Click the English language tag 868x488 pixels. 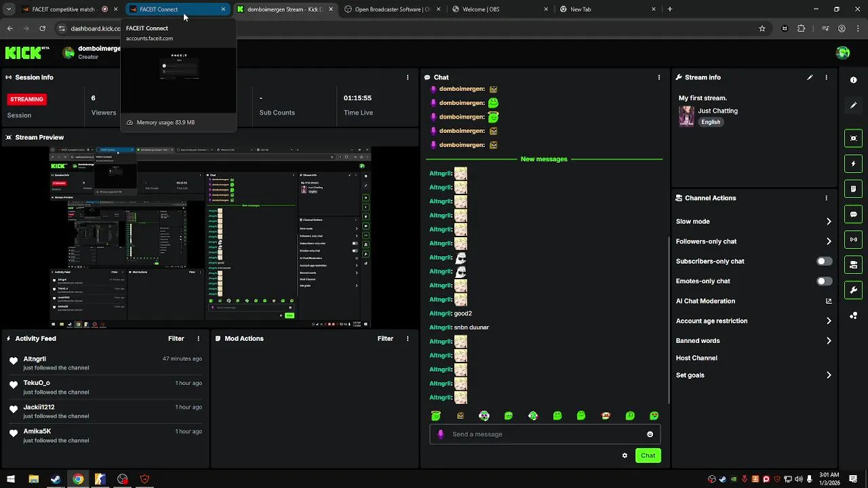(711, 122)
